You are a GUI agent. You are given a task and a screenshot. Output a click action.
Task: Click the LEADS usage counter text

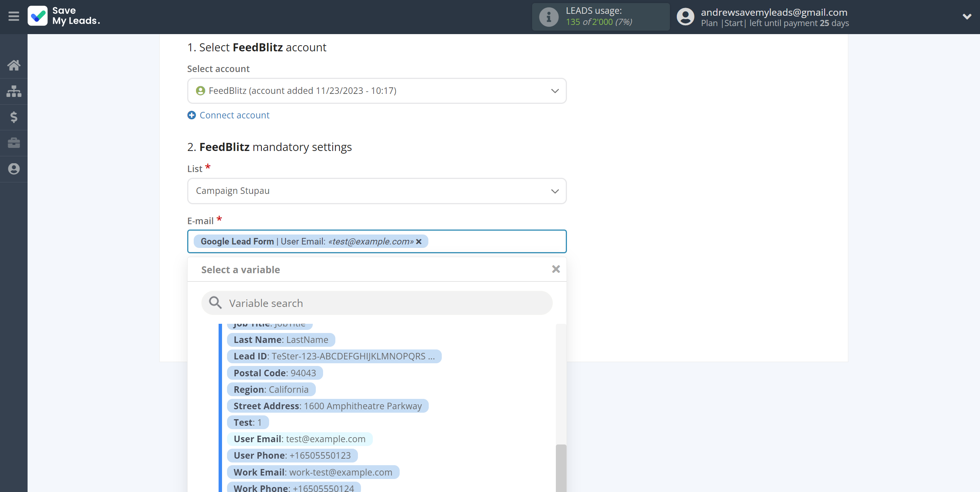pos(599,22)
